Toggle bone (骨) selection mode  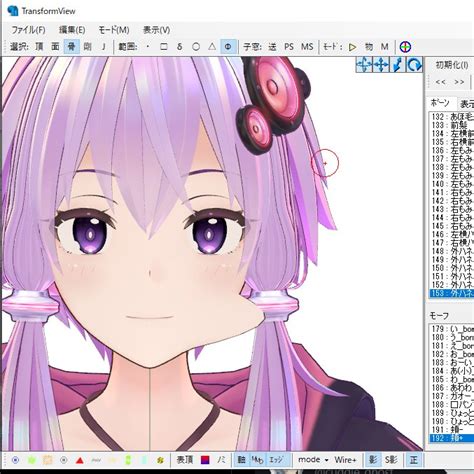click(x=71, y=47)
